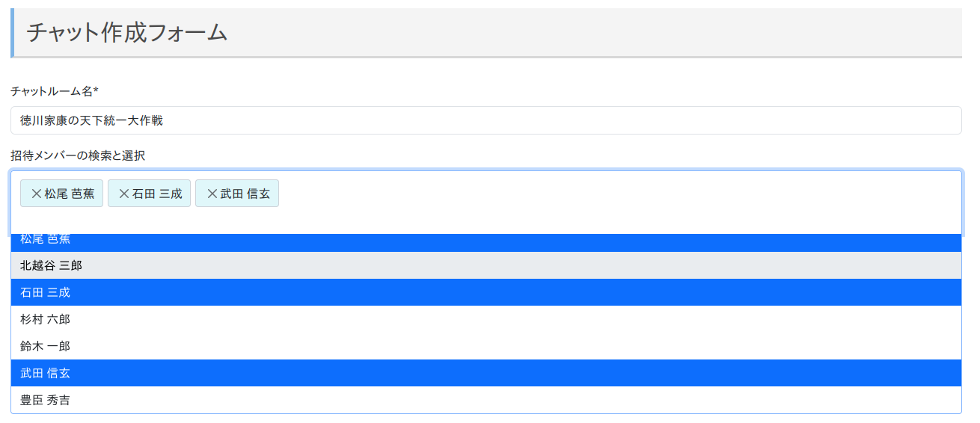
Task: Focus the チャットルーム名 text input
Action: pos(486,120)
